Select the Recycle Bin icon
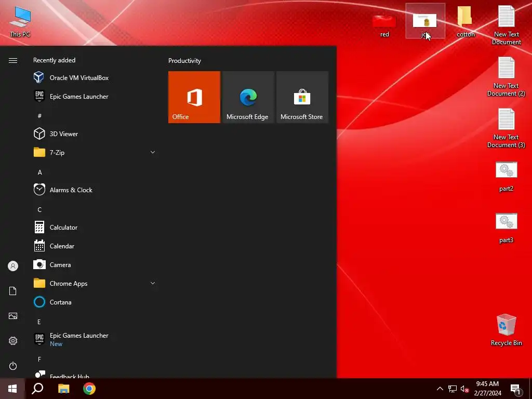 click(x=506, y=330)
